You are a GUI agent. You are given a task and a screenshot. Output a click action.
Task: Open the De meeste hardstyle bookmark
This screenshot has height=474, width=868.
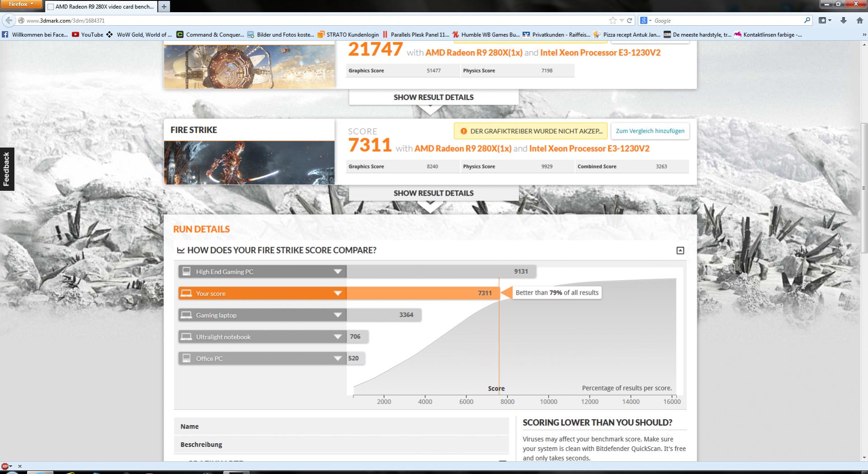(697, 34)
